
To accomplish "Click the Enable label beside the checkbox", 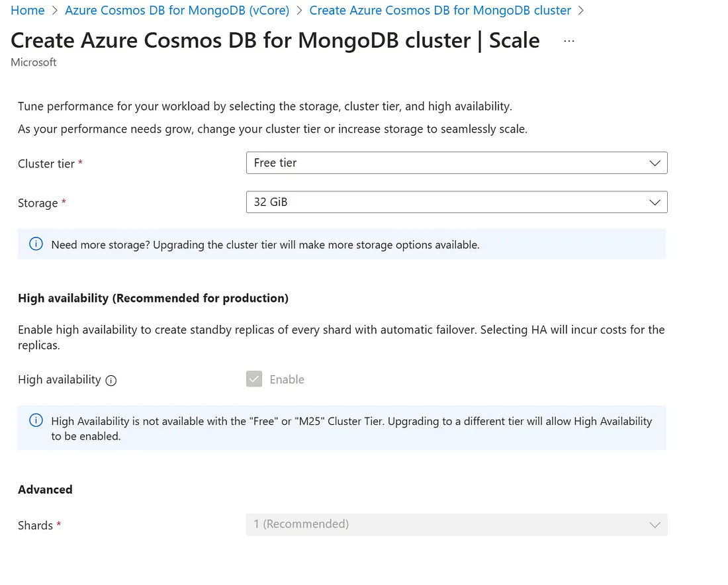I will [x=287, y=379].
